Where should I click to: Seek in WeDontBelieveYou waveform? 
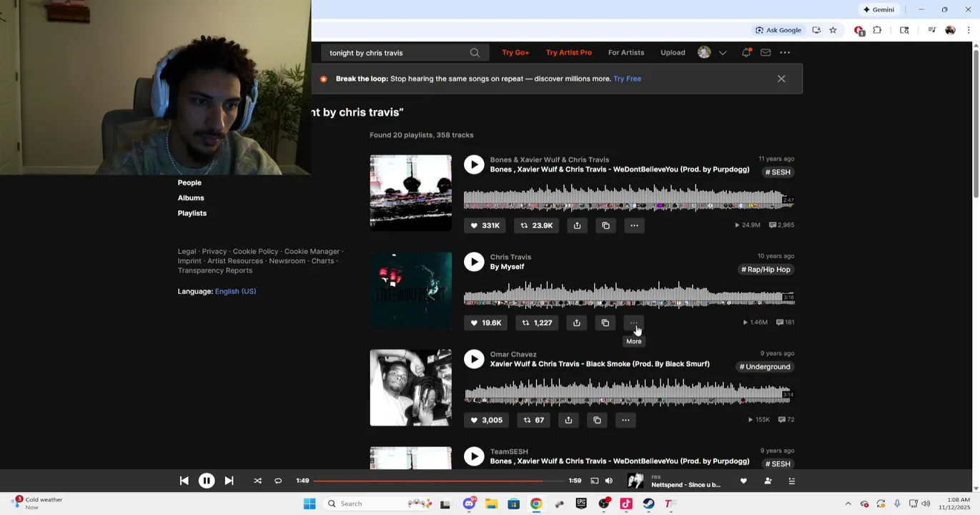click(x=628, y=197)
